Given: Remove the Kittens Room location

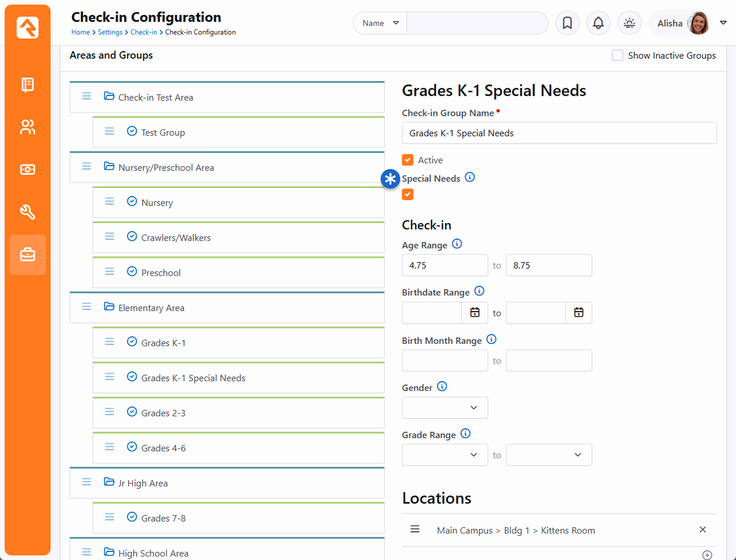Looking at the screenshot, I should click(x=702, y=530).
